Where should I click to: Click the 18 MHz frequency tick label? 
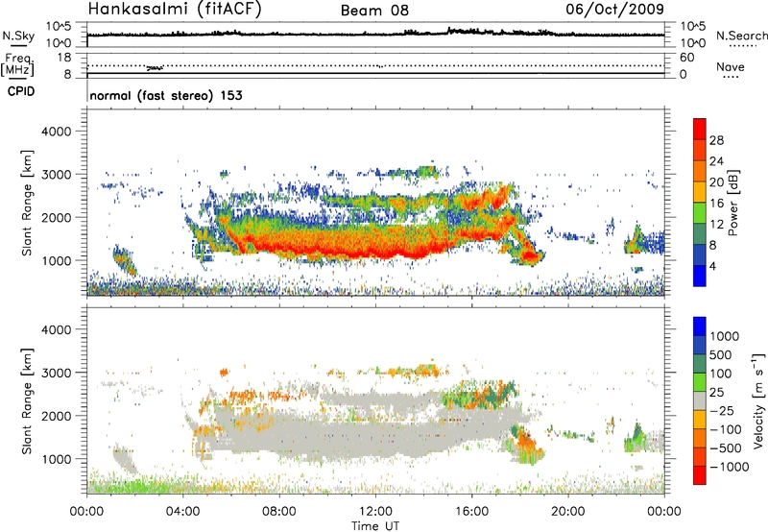pos(64,58)
